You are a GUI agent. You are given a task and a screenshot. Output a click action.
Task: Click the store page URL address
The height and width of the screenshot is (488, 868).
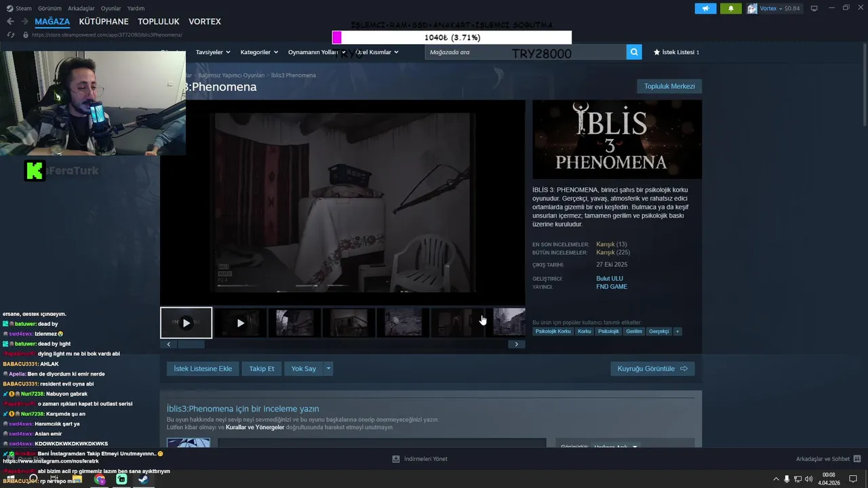coord(106,35)
